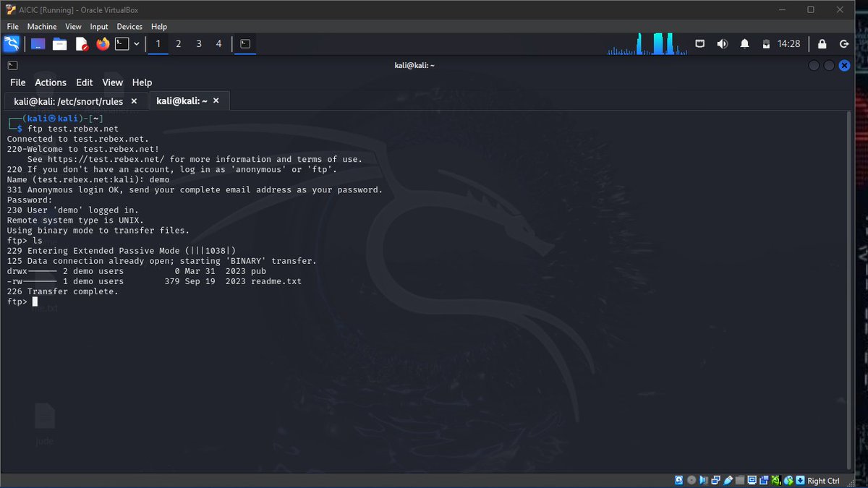Open VirtualBox Input menu
This screenshot has height=488, width=868.
[x=99, y=27]
